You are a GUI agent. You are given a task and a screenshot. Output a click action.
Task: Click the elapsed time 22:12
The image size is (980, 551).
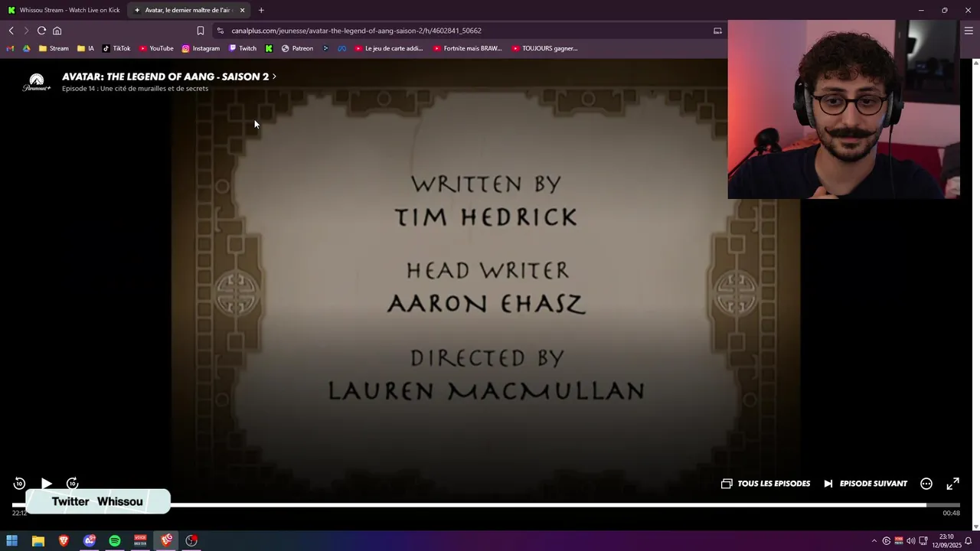pyautogui.click(x=19, y=514)
